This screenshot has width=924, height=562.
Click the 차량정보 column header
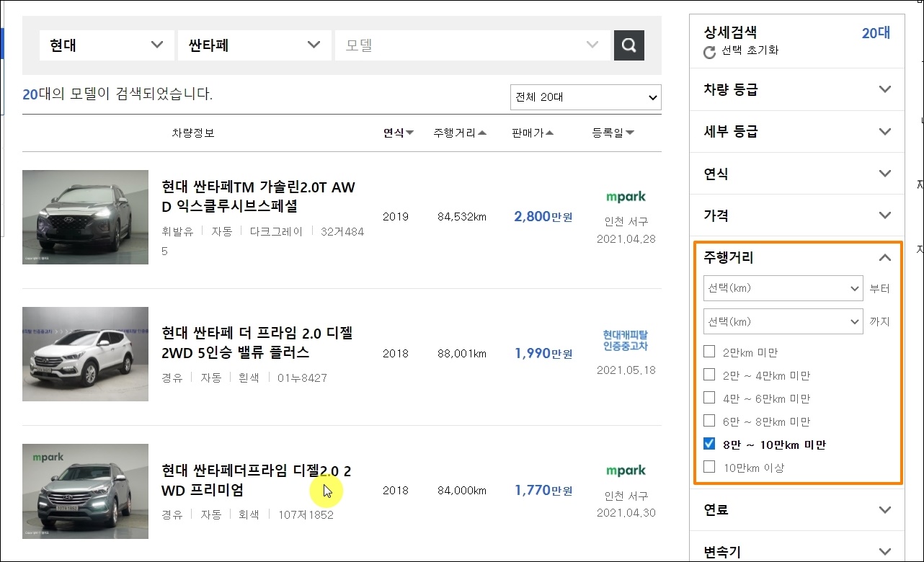[x=192, y=133]
